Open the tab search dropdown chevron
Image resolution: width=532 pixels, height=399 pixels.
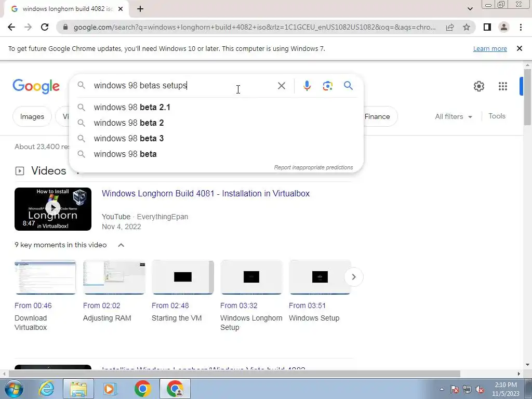(x=470, y=9)
